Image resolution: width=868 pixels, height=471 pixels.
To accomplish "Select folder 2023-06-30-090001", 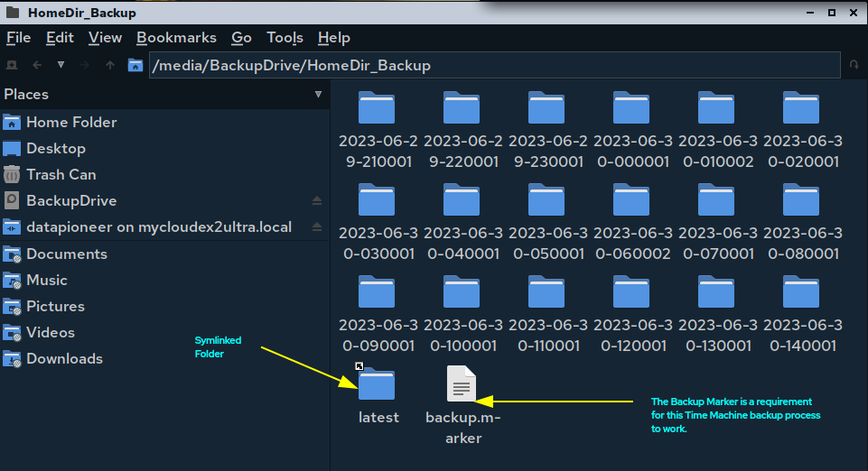I will pos(378,314).
